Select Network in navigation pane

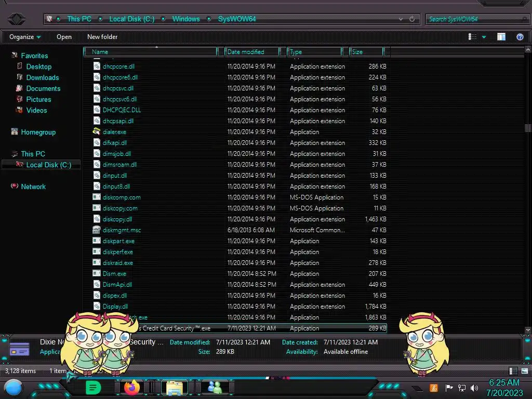pyautogui.click(x=33, y=187)
